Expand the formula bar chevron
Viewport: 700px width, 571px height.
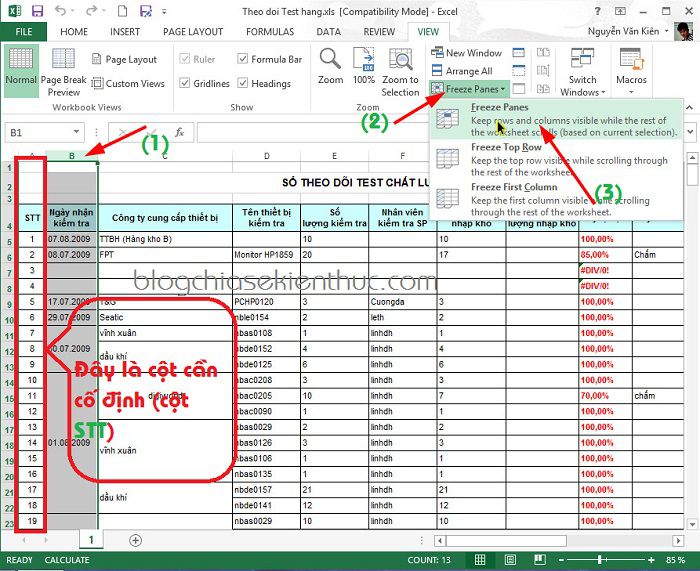tap(690, 132)
